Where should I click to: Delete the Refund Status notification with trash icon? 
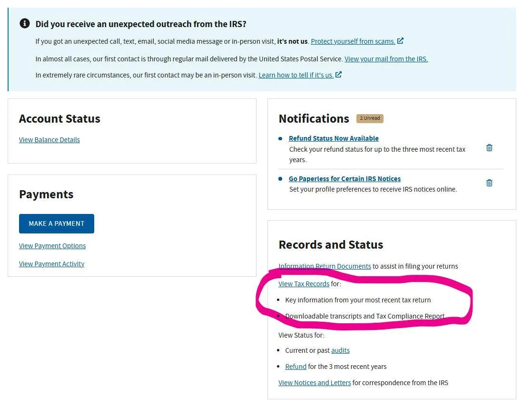tap(489, 148)
